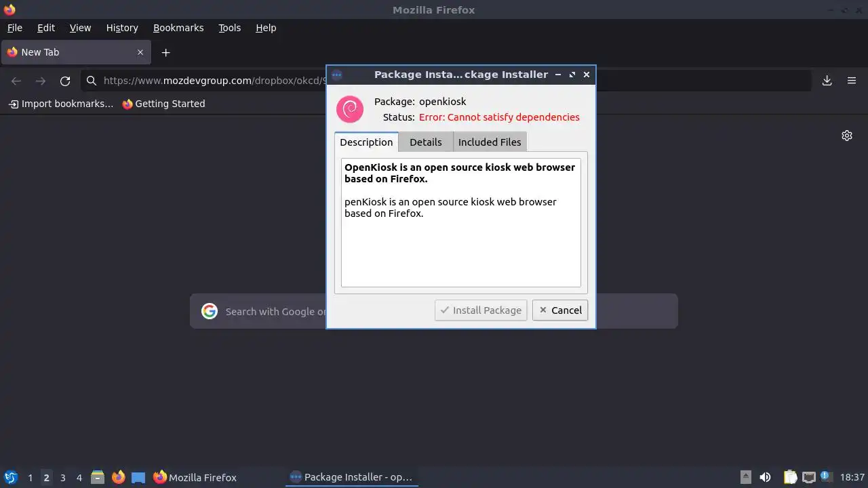
Task: Open update notifier tray icon
Action: tap(827, 477)
